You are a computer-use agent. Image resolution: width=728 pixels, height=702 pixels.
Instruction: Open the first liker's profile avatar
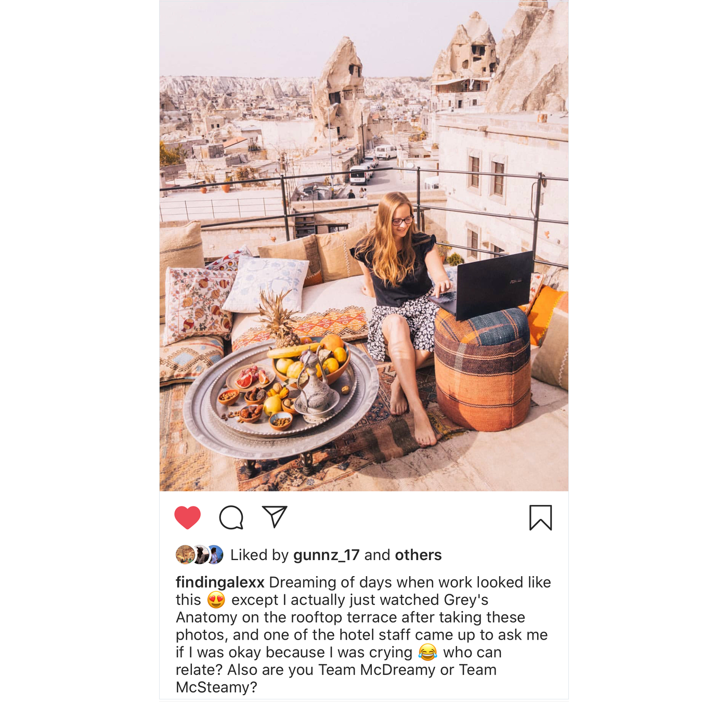point(185,555)
